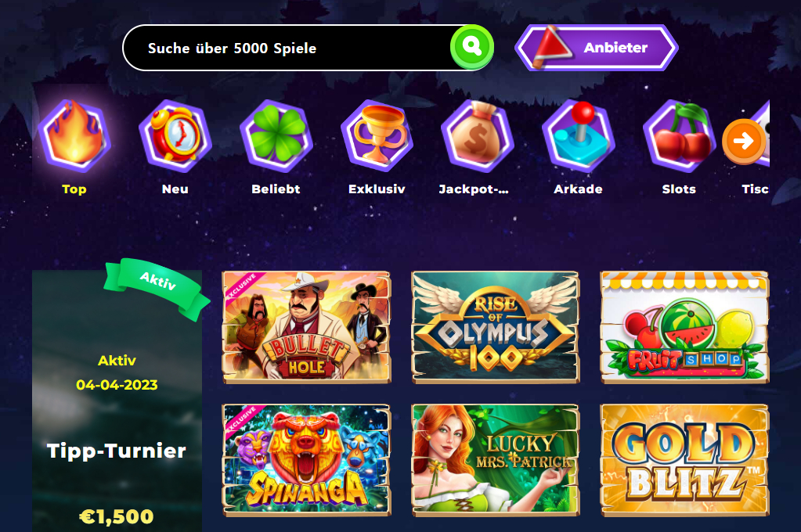Open the money bag Jackpot category

[x=478, y=136]
